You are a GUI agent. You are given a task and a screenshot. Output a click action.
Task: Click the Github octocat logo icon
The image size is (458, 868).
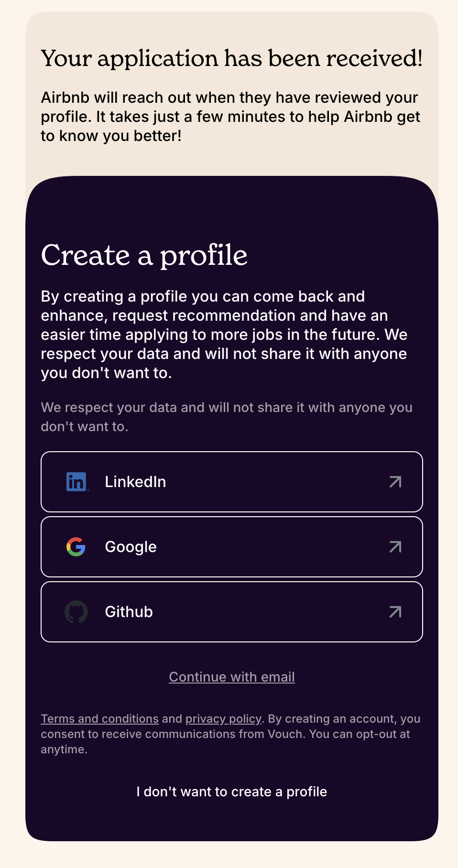(x=76, y=612)
